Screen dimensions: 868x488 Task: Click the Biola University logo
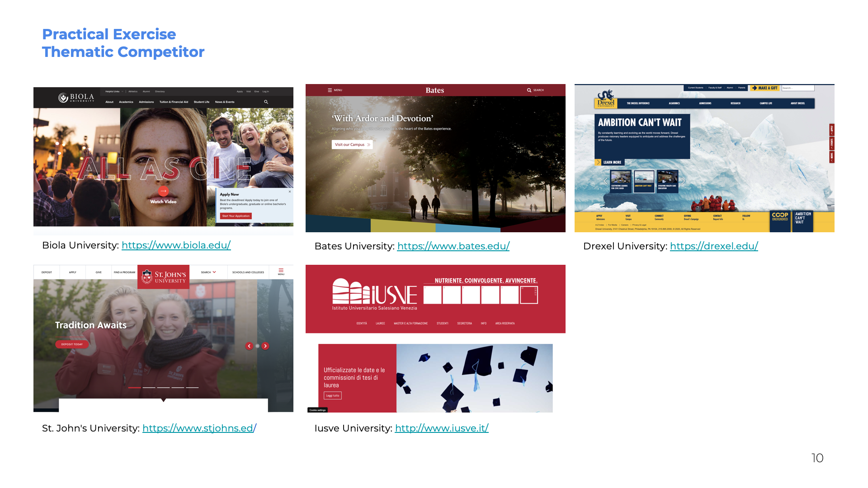76,98
